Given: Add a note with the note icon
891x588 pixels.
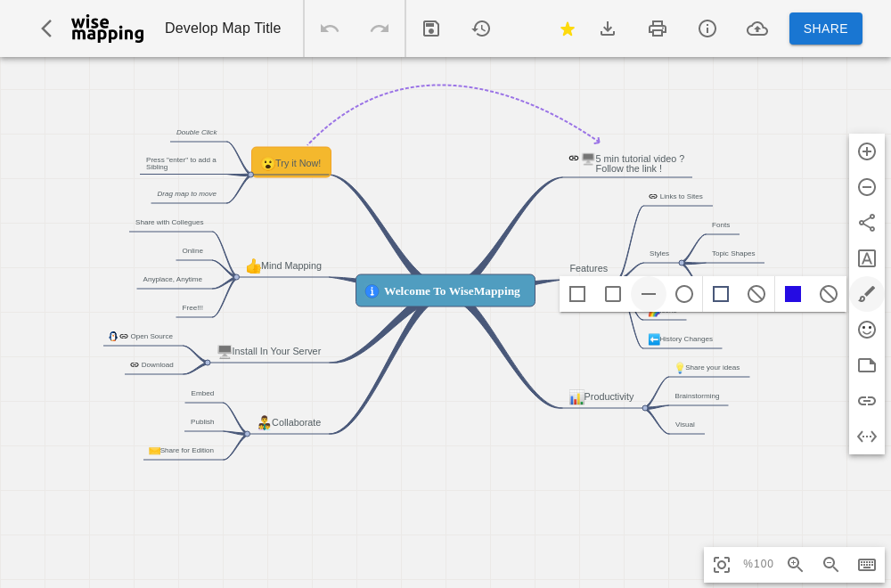Looking at the screenshot, I should (x=867, y=365).
